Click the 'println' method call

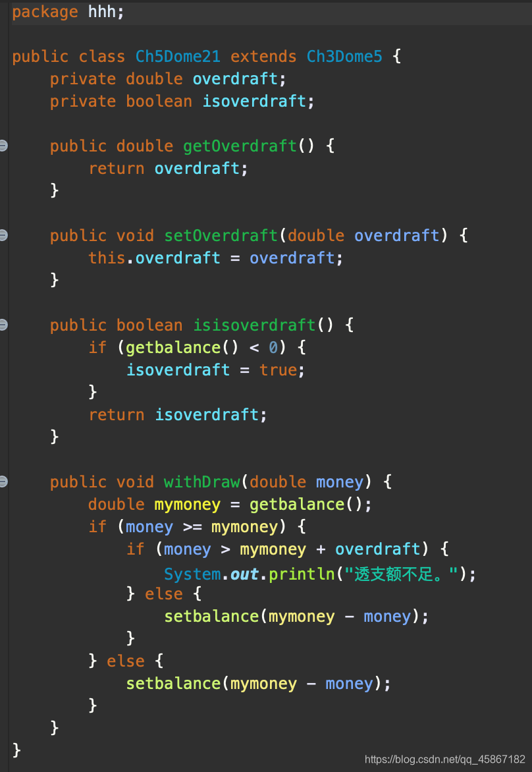301,574
